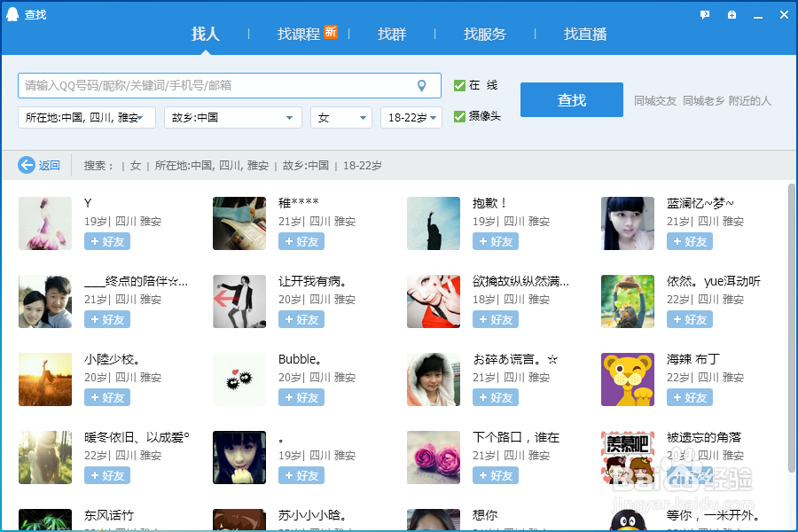The image size is (798, 532).
Task: Click the 附近的人 link
Action: pyautogui.click(x=749, y=101)
